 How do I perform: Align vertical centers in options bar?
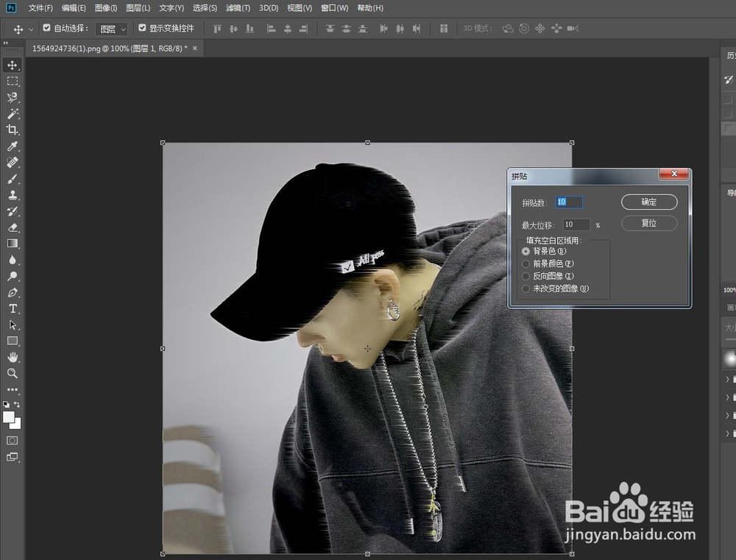233,29
